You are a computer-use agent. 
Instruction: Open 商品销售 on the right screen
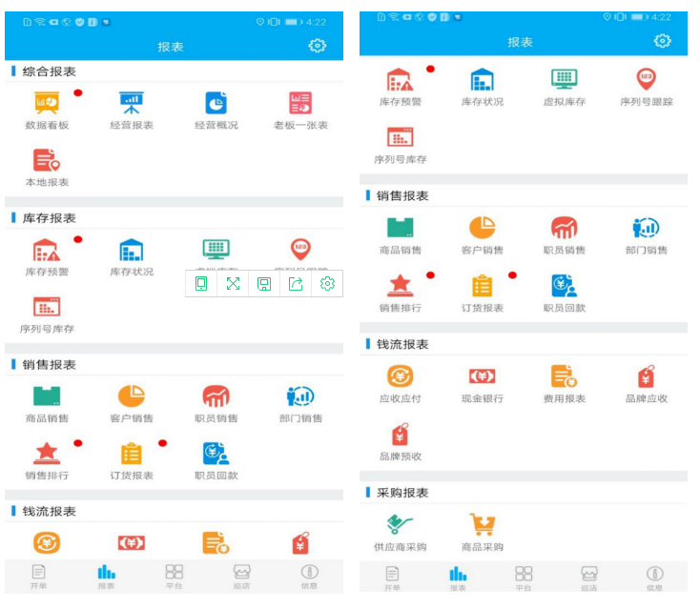click(x=400, y=235)
